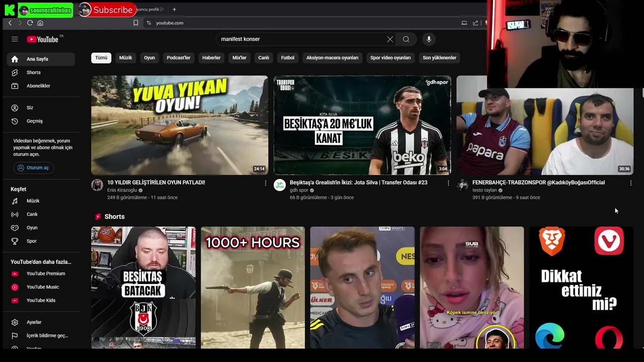Click the testo taylan channel avatar
644x362 pixels.
tap(462, 185)
